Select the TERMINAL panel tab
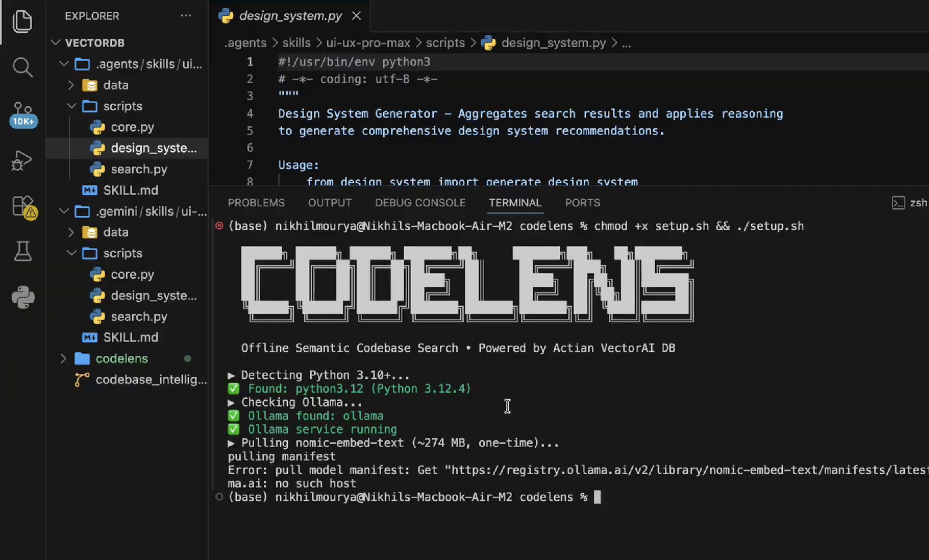929x560 pixels. 515,203
